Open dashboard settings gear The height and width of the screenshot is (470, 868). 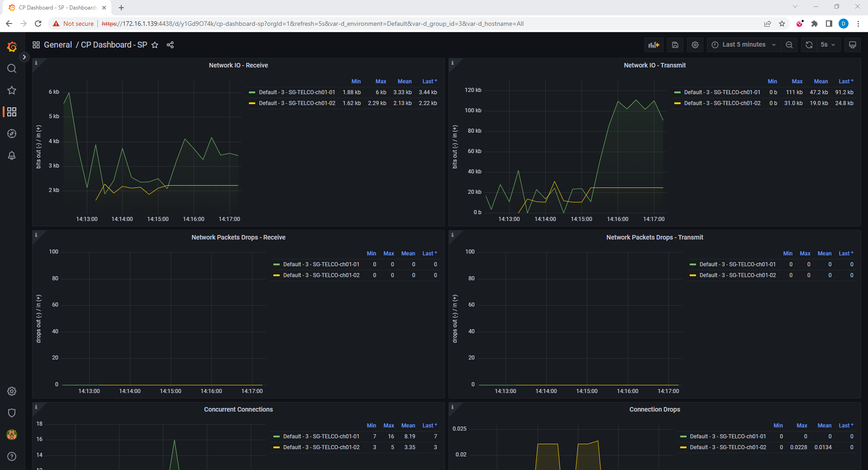click(695, 45)
